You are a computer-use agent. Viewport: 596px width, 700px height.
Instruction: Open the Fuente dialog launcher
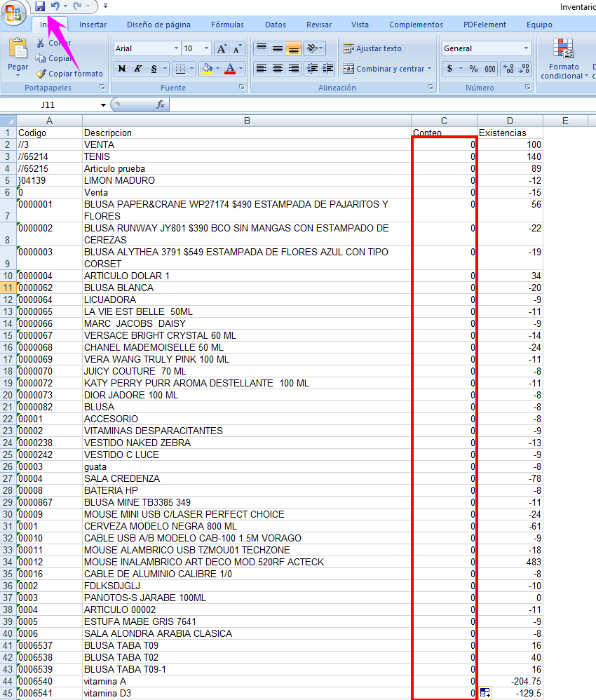click(x=241, y=87)
